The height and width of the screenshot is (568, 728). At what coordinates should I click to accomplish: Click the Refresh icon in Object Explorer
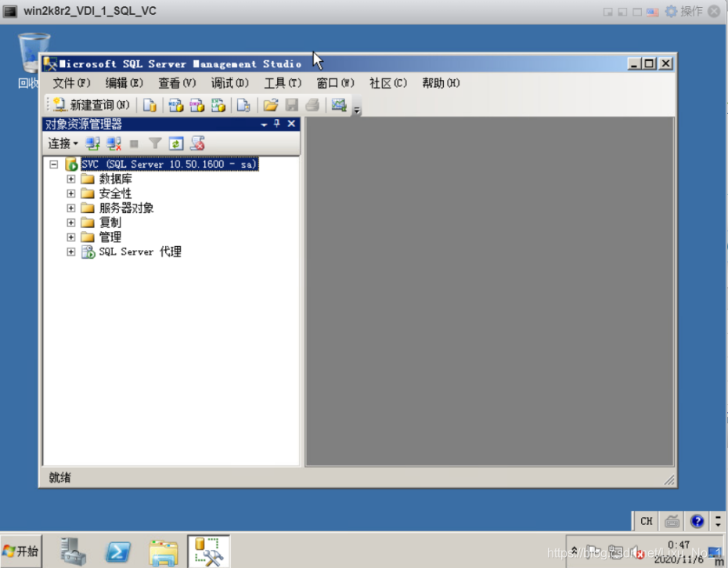(176, 143)
